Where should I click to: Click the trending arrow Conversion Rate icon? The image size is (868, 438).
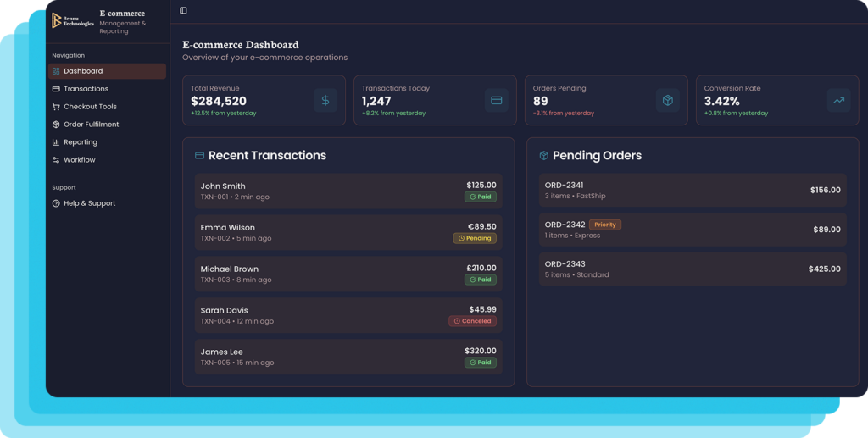[x=838, y=100]
